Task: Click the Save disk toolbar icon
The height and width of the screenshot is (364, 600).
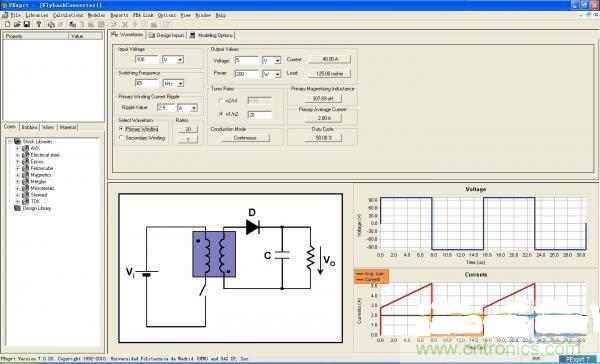Action: 27,24
